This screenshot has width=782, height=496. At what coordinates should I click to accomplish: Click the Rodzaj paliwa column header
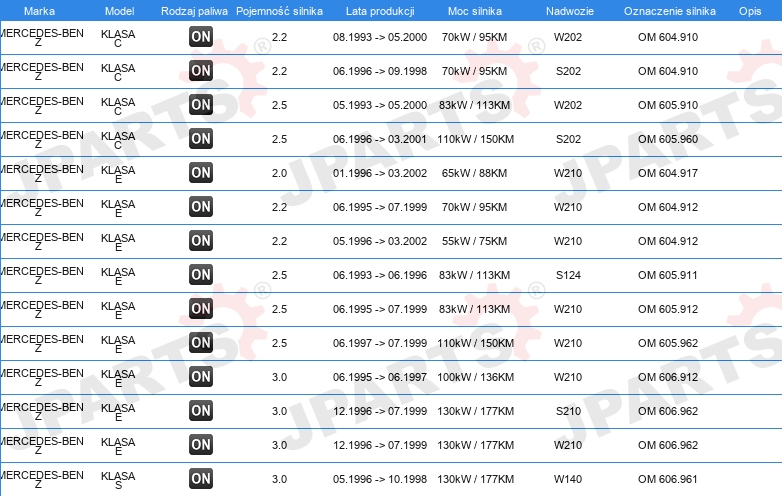coord(195,11)
